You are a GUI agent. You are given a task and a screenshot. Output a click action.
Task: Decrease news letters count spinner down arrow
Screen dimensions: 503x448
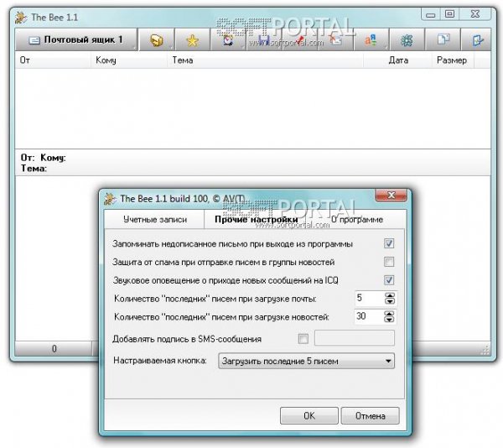pyautogui.click(x=389, y=320)
